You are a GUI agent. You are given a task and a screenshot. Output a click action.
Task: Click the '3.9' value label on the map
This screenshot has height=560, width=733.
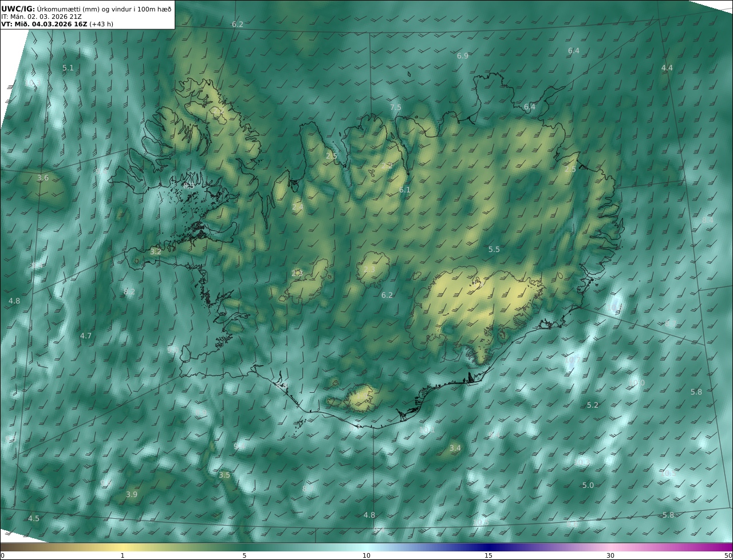point(132,494)
